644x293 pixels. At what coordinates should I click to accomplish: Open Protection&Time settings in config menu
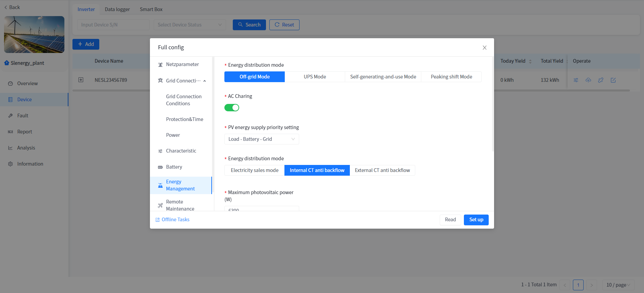(x=184, y=119)
